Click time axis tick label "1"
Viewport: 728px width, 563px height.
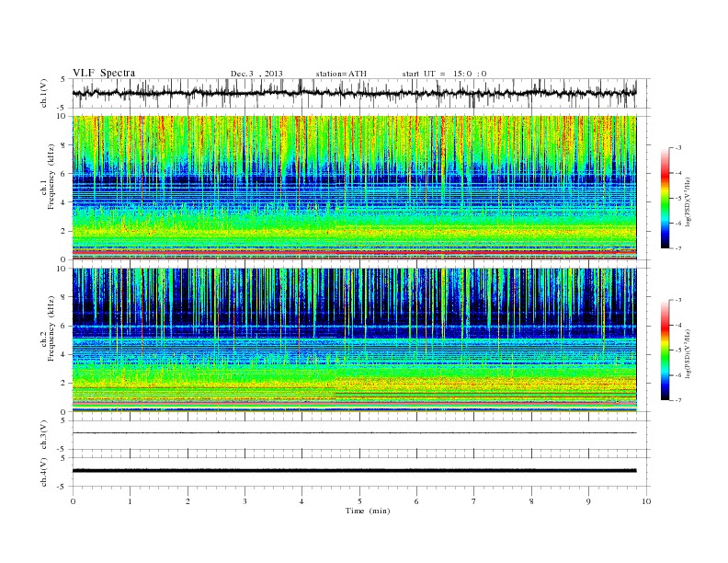[130, 501]
